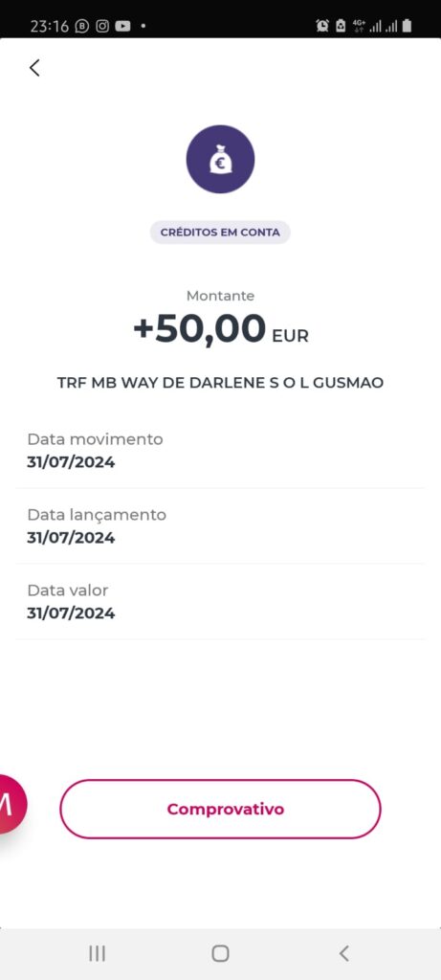The height and width of the screenshot is (980, 441).
Task: Tap the WhatsApp Business notification icon
Action: 82,26
